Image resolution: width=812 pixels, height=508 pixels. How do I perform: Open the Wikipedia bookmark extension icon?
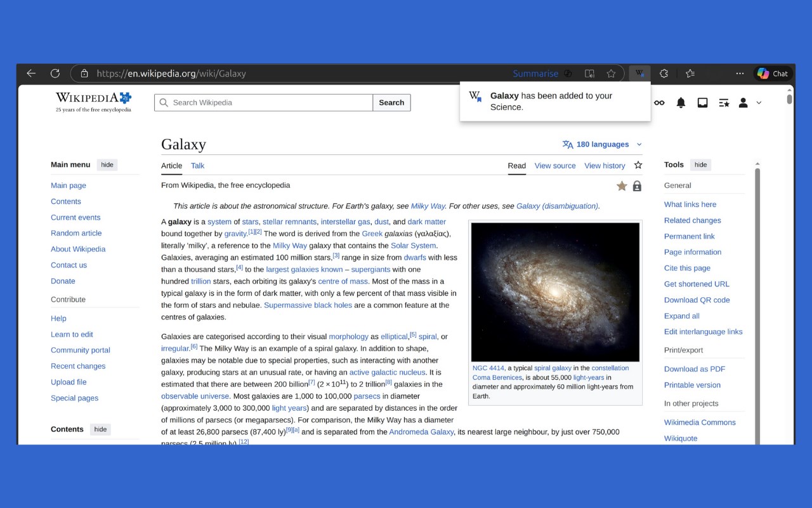pyautogui.click(x=640, y=74)
